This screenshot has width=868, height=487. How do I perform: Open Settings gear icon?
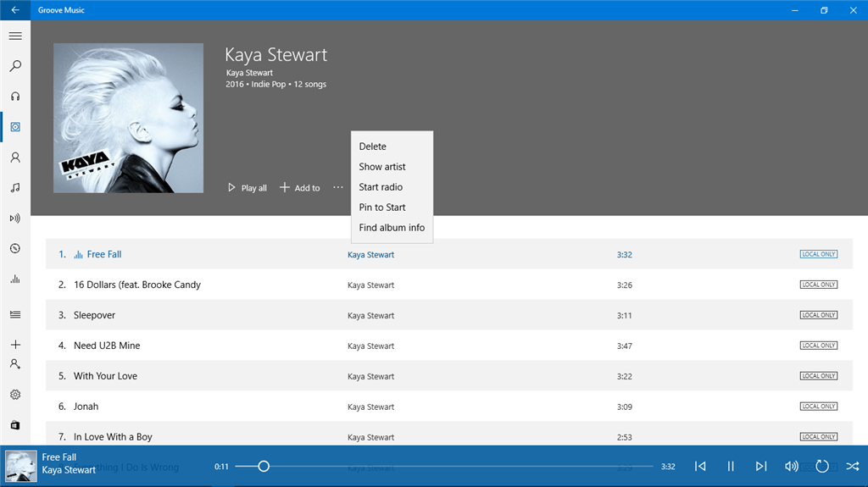(x=15, y=395)
